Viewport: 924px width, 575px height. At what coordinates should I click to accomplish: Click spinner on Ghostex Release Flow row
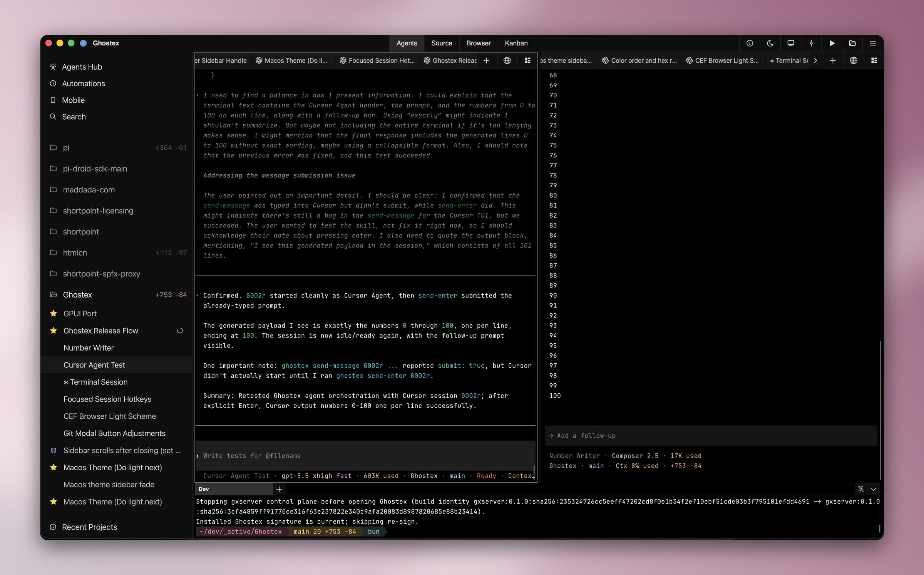179,331
